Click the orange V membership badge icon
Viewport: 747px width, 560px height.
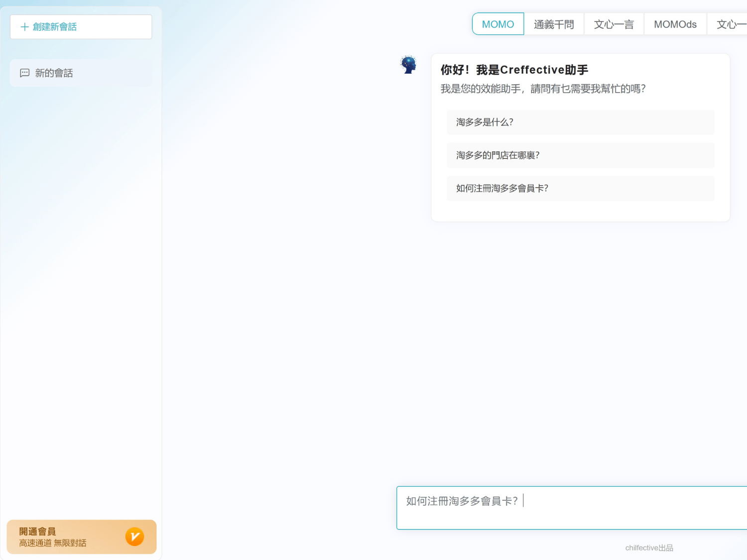(134, 537)
